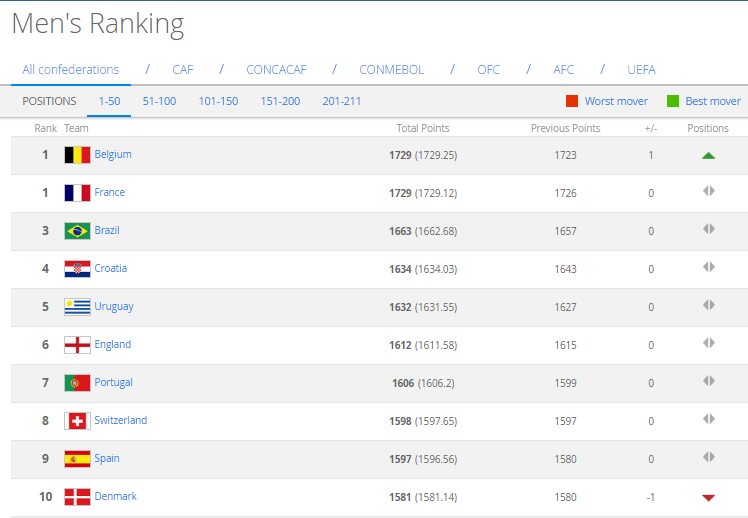Open the Croatia team link
Screen dimensions: 748x518
111,268
